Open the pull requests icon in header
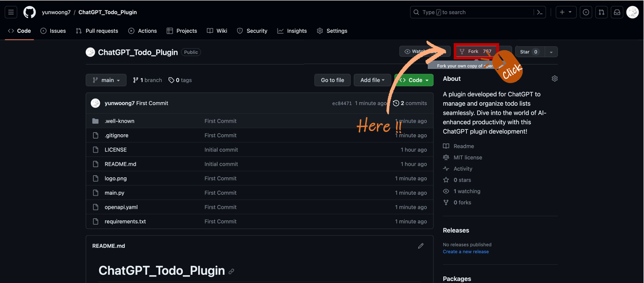Image resolution: width=644 pixels, height=283 pixels. [601, 12]
